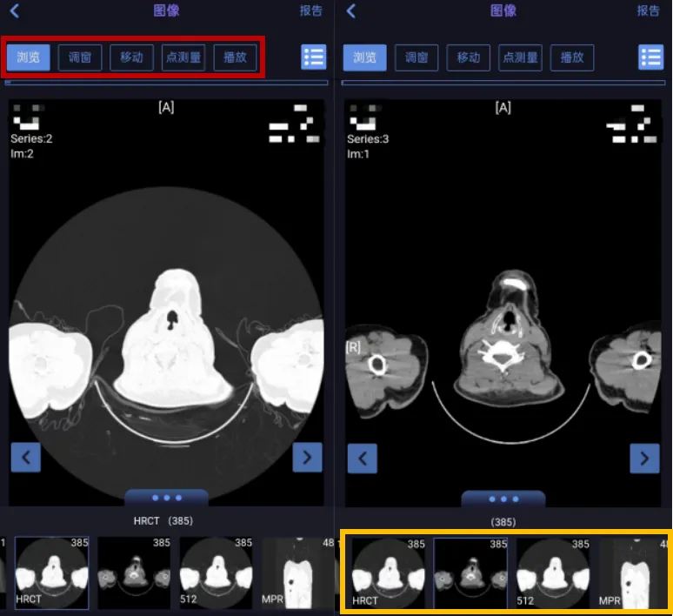This screenshot has height=616, width=673.
Task: Click left panel image progress bar
Action: tap(167, 83)
